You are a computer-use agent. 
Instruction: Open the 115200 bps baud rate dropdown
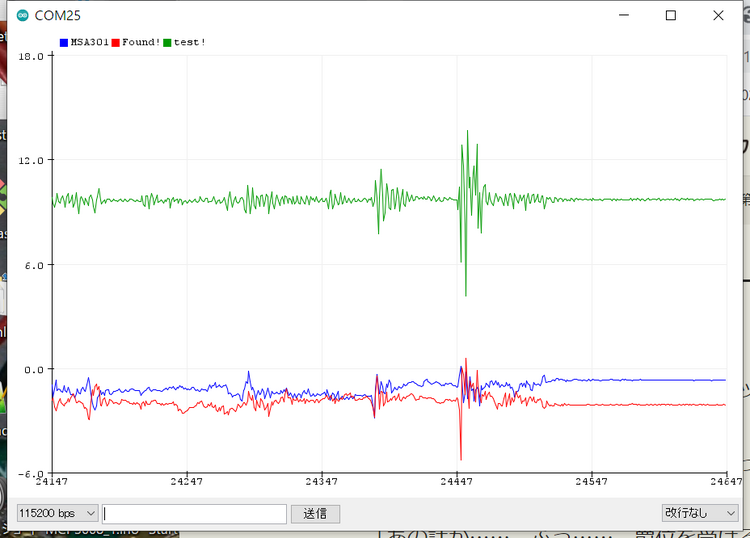tap(57, 513)
